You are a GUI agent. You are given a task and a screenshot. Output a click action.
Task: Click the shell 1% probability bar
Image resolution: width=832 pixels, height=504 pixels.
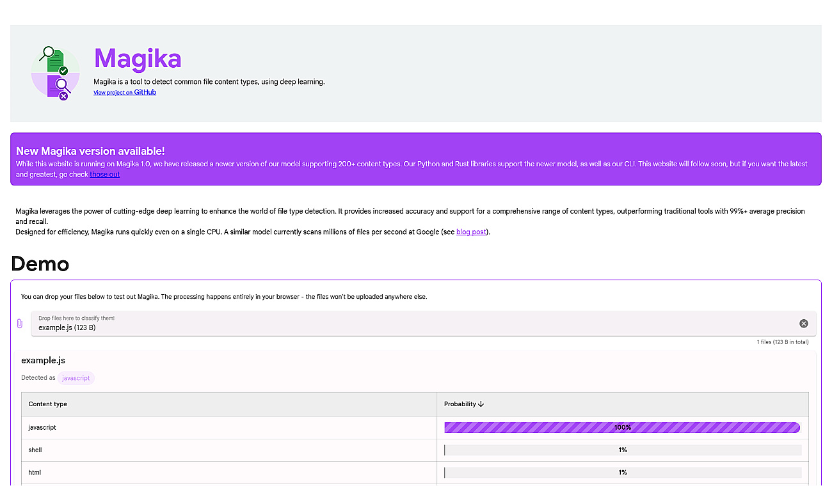click(x=623, y=450)
